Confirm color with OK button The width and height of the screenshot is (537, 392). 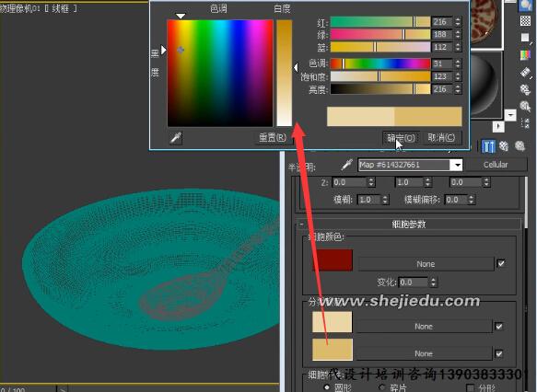401,138
